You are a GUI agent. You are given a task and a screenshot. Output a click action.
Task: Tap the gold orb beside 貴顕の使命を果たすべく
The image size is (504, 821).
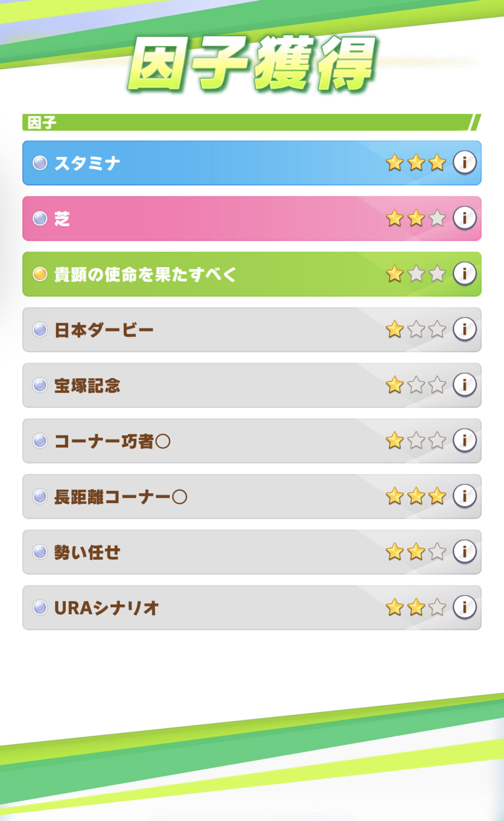40,274
